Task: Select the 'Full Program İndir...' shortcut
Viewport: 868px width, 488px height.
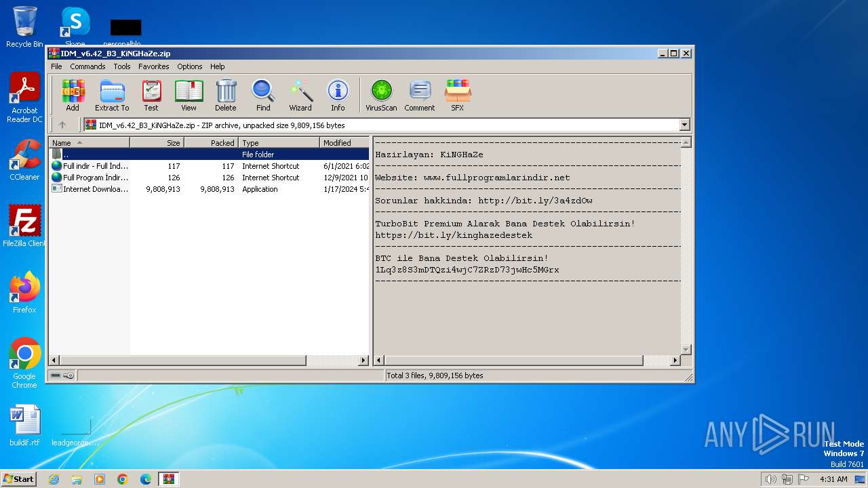Action: pos(209,178)
